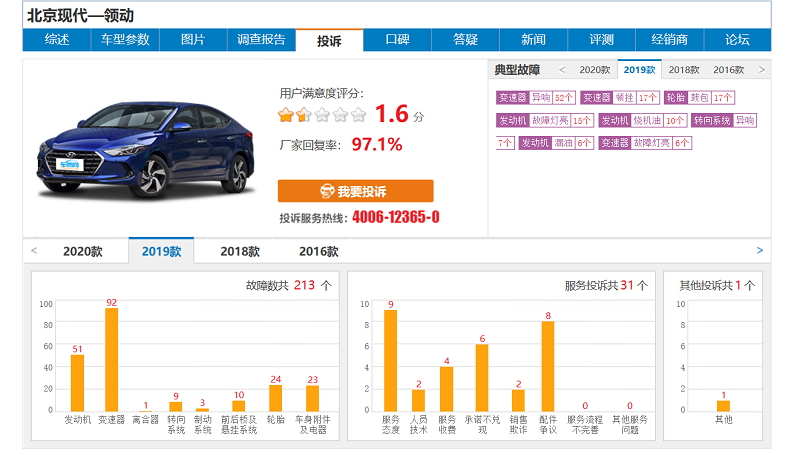
Task: Click the 服务投诉共 31 个 text
Action: pyautogui.click(x=606, y=285)
